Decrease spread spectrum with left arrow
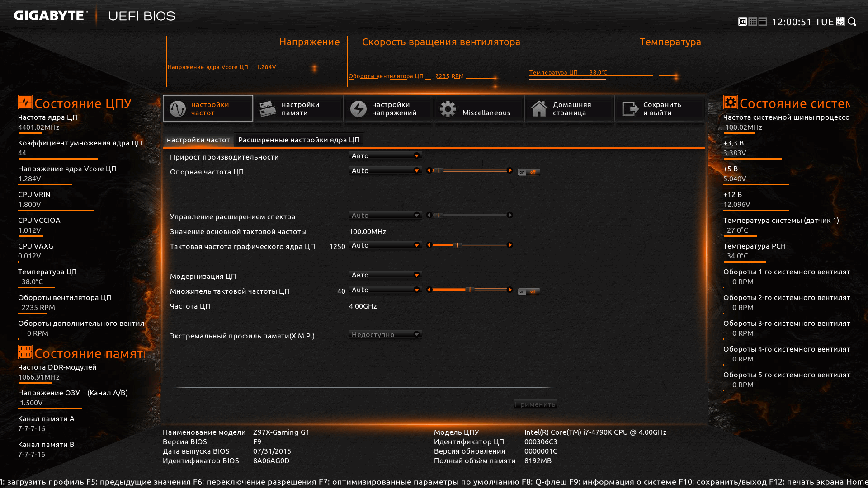 tap(429, 215)
